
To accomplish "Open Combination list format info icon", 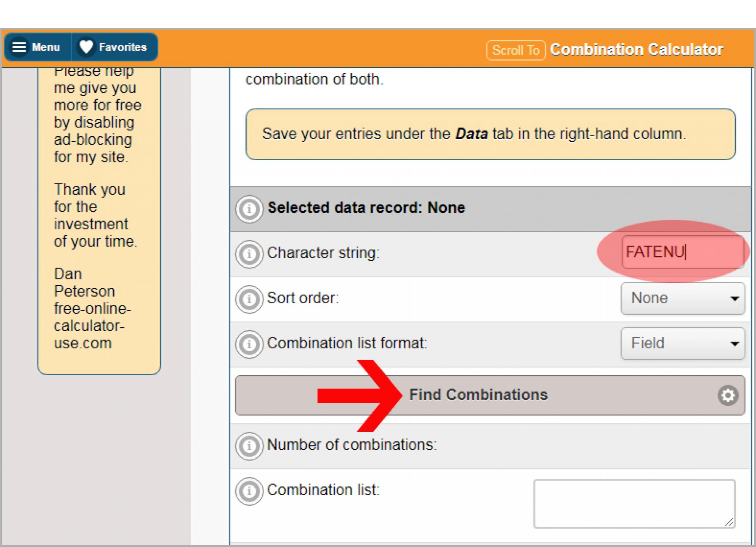I will [x=249, y=344].
